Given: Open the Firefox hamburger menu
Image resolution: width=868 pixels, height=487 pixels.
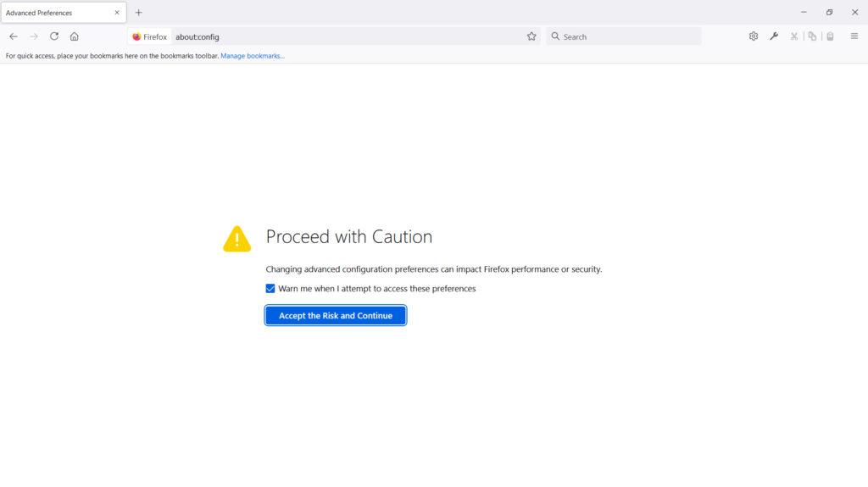Looking at the screenshot, I should pos(854,36).
